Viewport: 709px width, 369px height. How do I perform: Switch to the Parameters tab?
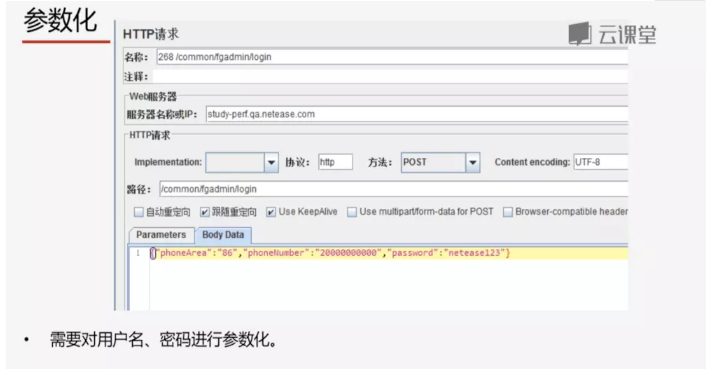(x=161, y=235)
